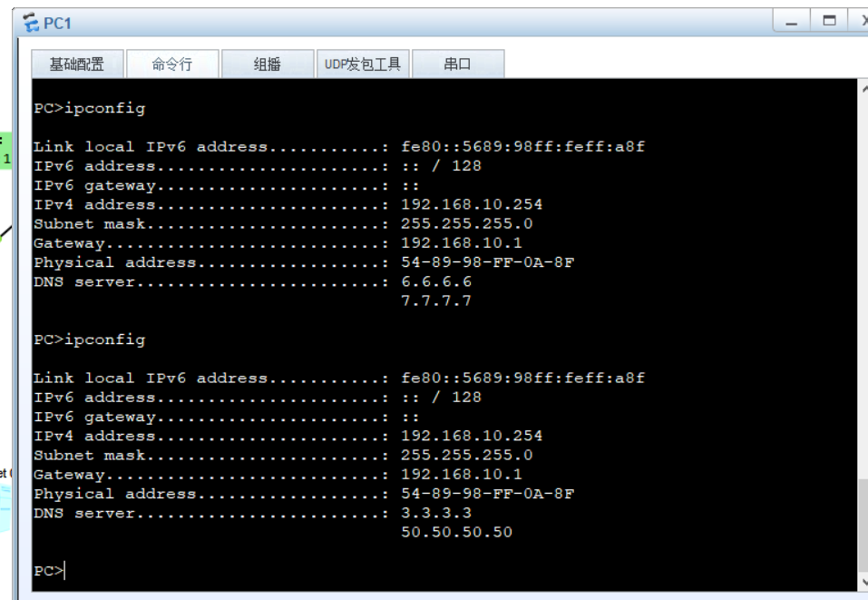Click the second ipconfig command text
The image size is (868, 600).
pos(91,339)
